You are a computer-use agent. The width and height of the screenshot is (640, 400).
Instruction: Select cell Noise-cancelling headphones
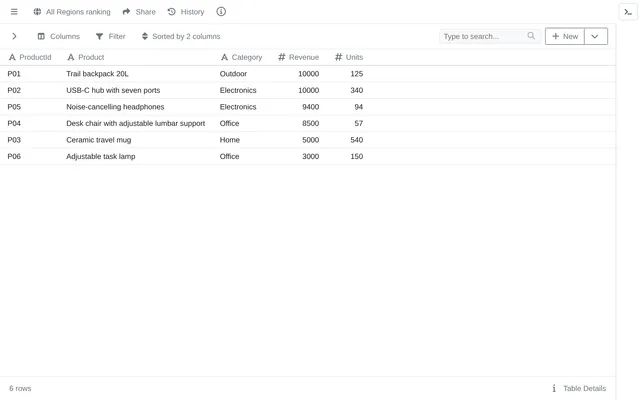tap(115, 107)
